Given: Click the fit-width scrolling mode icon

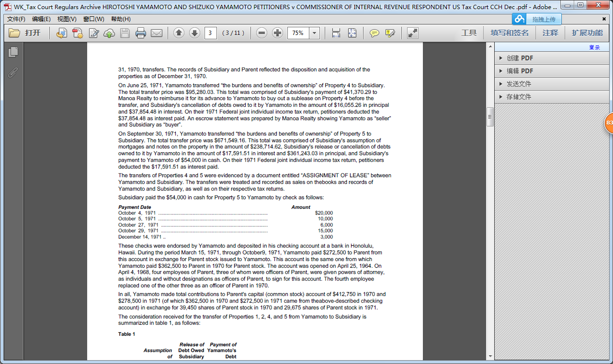Looking at the screenshot, I should 336,33.
